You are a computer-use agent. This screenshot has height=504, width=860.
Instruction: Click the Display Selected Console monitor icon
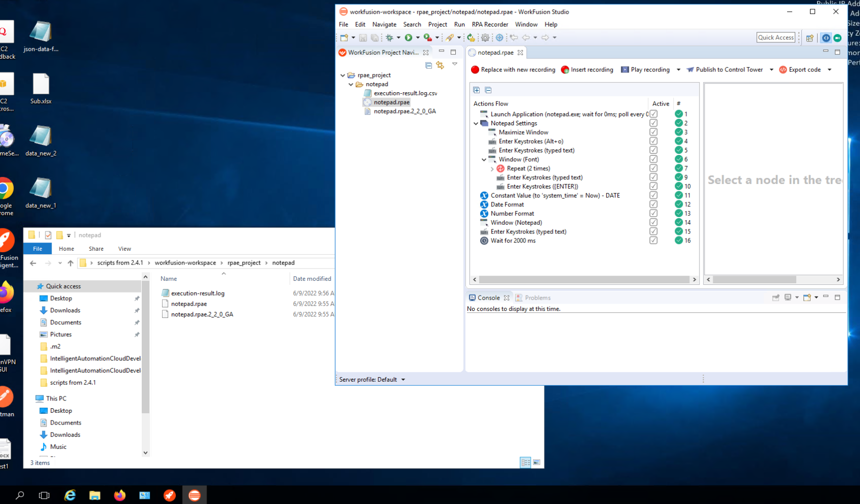click(x=788, y=298)
